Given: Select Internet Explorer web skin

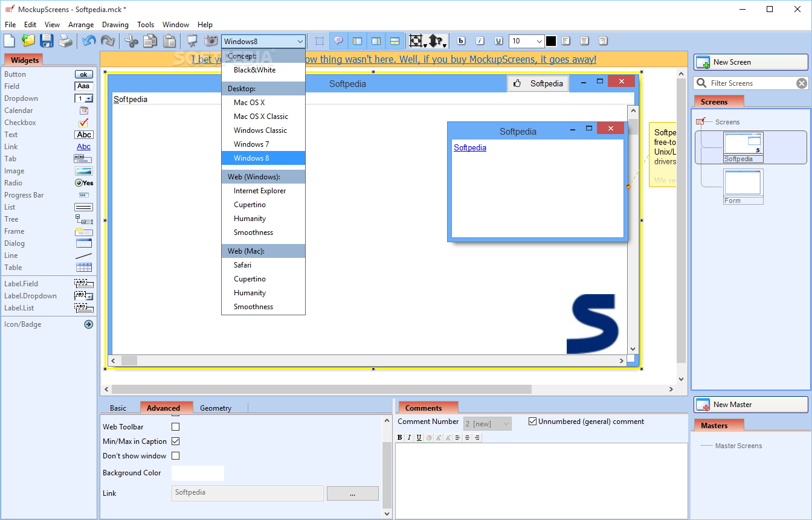Looking at the screenshot, I should 263,191.
